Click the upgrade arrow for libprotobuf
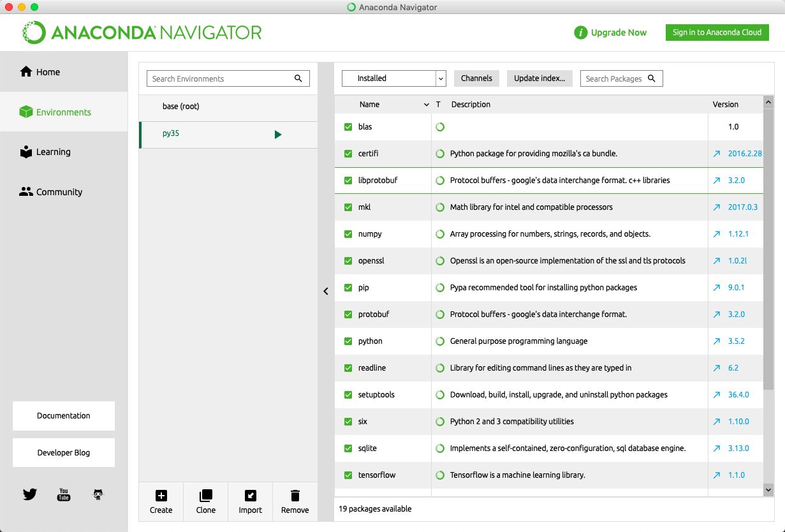 click(x=717, y=181)
